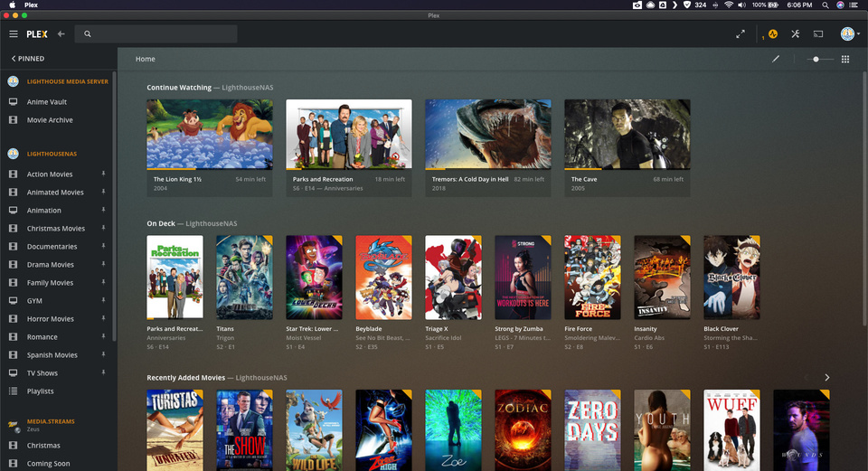
Task: Open Fire Force poster
Action: (592, 278)
